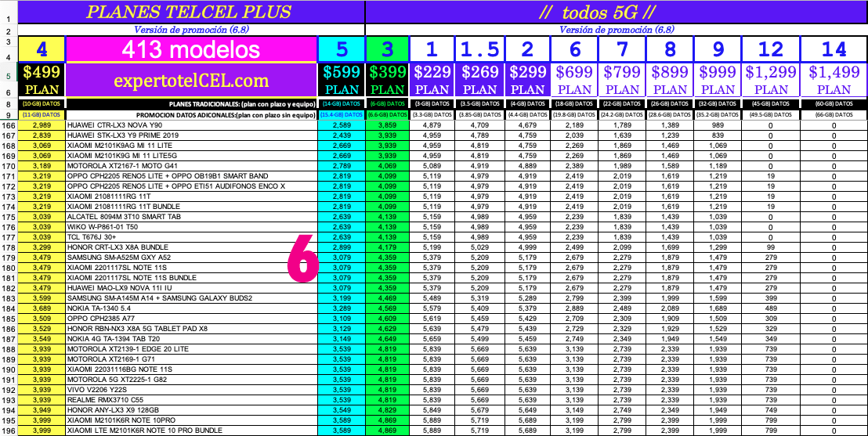The width and height of the screenshot is (868, 436).
Task: Click the HONOR CRT-LX3 X8A BUNDLE cell
Action: click(191, 247)
